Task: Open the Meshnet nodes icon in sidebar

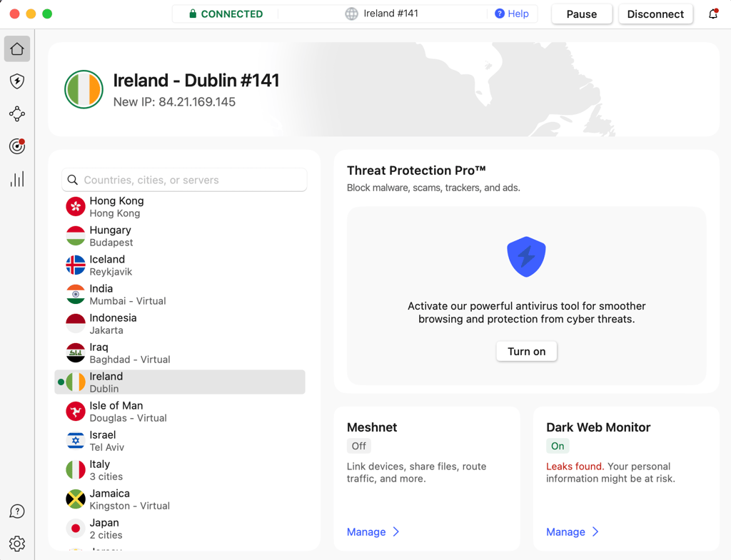Action: click(x=17, y=113)
